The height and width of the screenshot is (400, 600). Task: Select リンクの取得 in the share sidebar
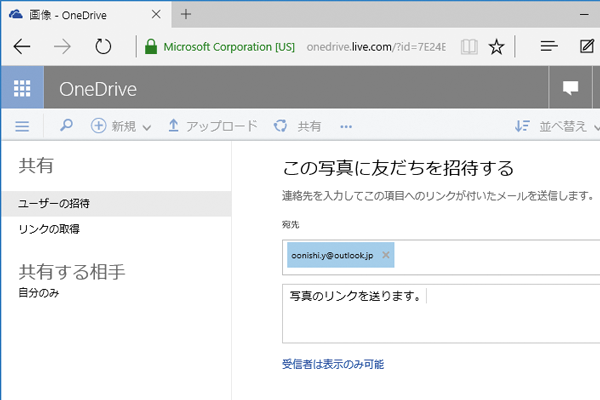[49, 229]
